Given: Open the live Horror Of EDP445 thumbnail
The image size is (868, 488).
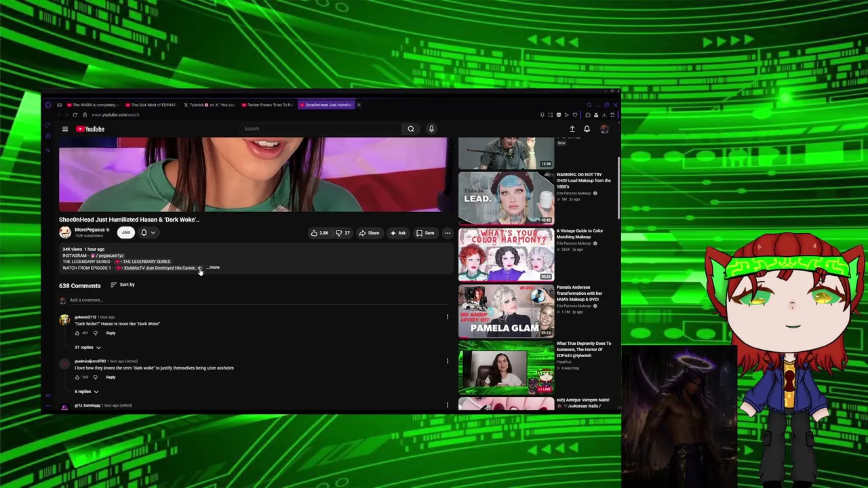Looking at the screenshot, I should pyautogui.click(x=507, y=368).
